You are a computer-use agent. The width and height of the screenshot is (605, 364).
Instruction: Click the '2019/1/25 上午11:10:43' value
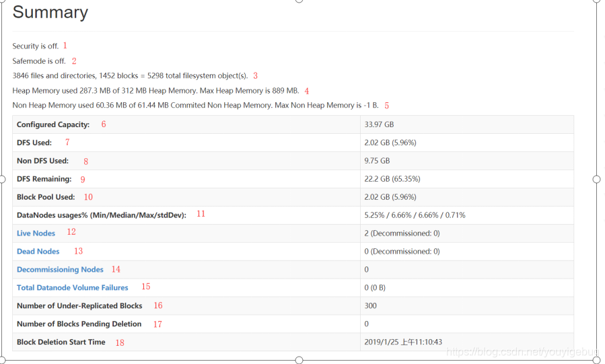[403, 342]
